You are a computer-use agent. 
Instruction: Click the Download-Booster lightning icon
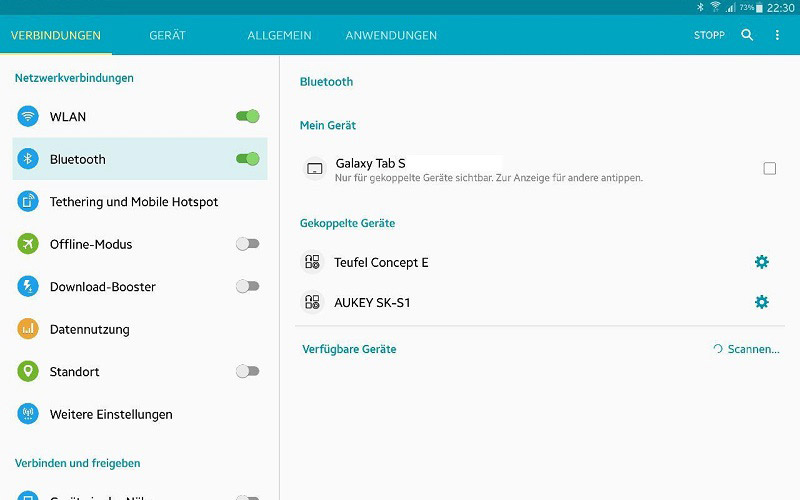28,286
